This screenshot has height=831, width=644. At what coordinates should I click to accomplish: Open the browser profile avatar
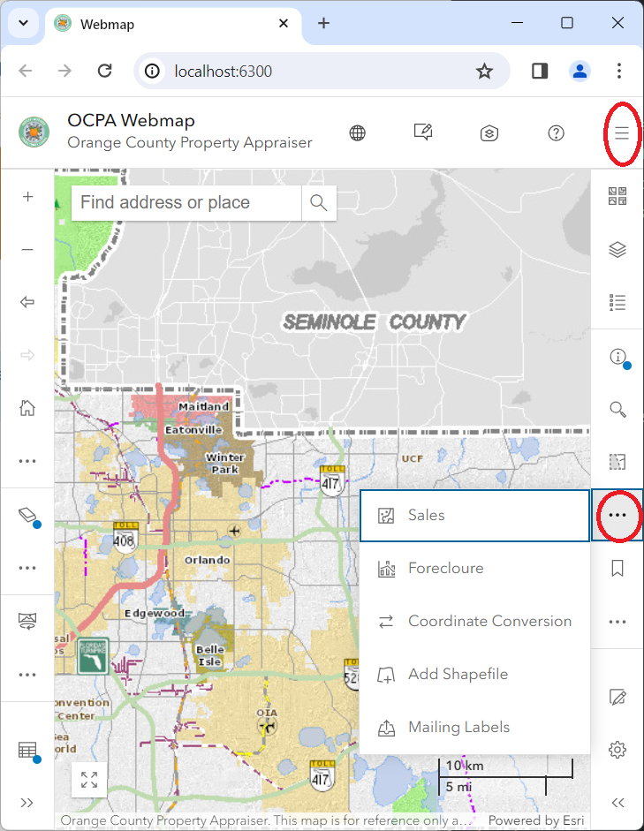pos(580,71)
